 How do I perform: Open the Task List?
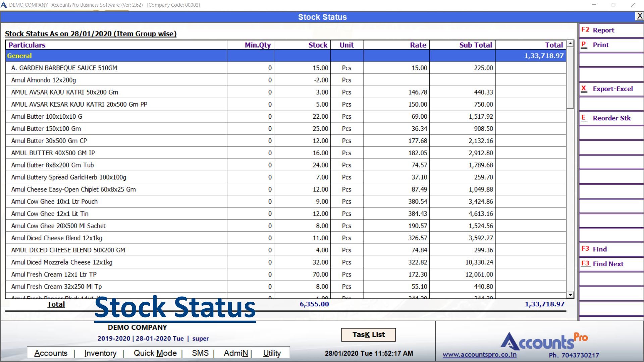point(368,335)
